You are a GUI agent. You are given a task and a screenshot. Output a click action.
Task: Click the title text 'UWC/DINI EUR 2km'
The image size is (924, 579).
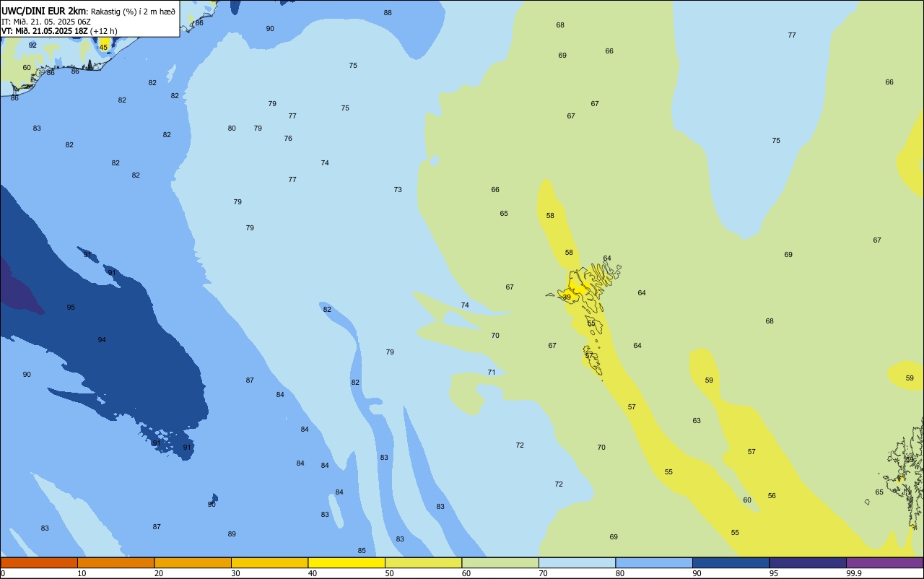(44, 11)
